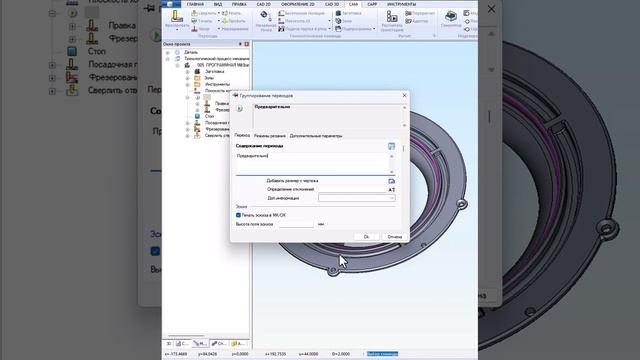Select the 3D tab at the panel bottom
The height and width of the screenshot is (360, 640).
(169, 344)
